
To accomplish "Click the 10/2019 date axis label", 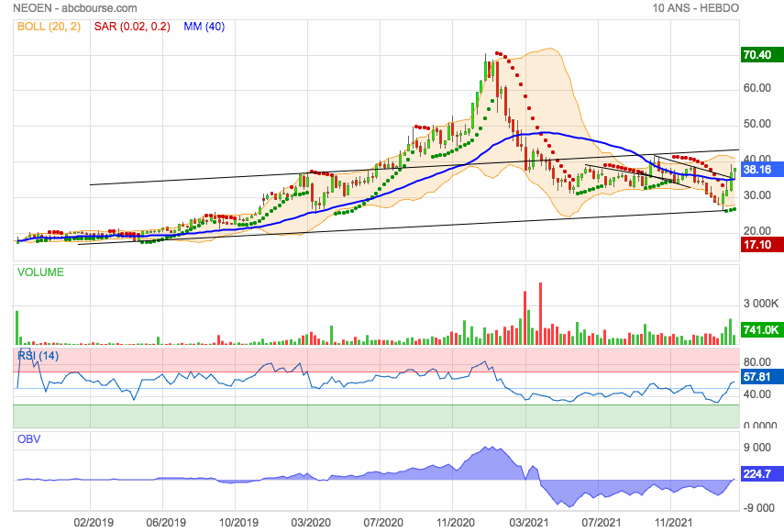I will pyautogui.click(x=238, y=523).
